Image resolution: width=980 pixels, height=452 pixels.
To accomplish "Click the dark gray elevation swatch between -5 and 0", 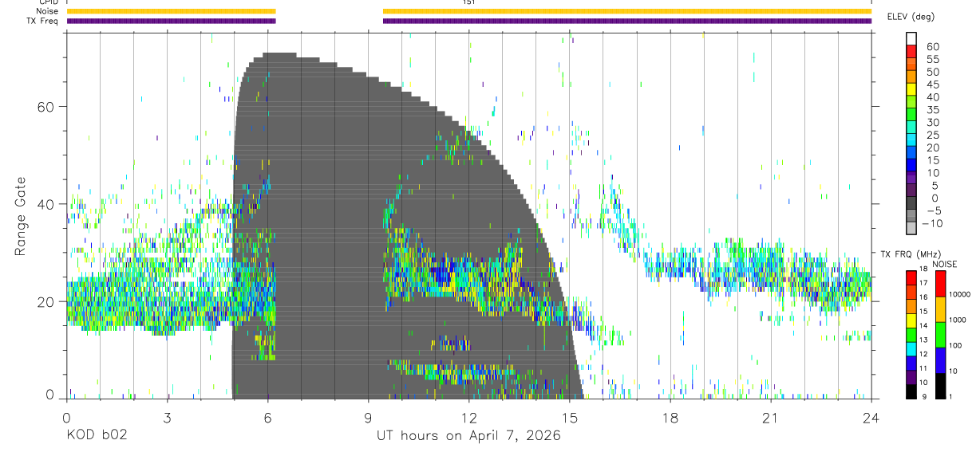I will click(x=911, y=202).
